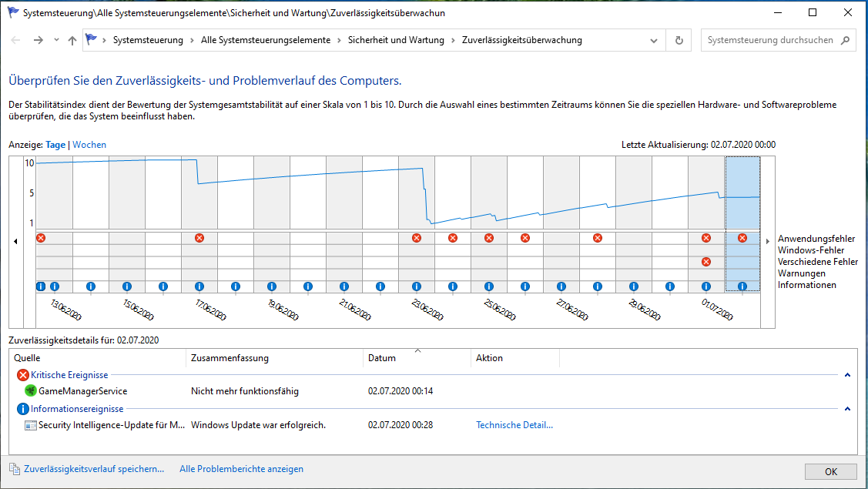868x489 pixels.
Task: Select the application error icon for 26.06.2020
Action: click(525, 238)
